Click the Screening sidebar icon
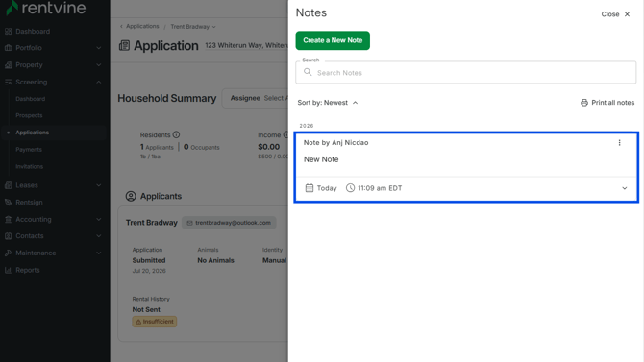 click(9, 82)
